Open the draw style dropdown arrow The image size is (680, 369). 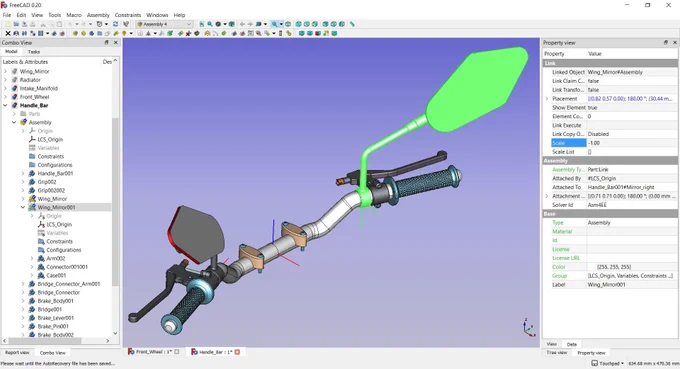coord(225,24)
